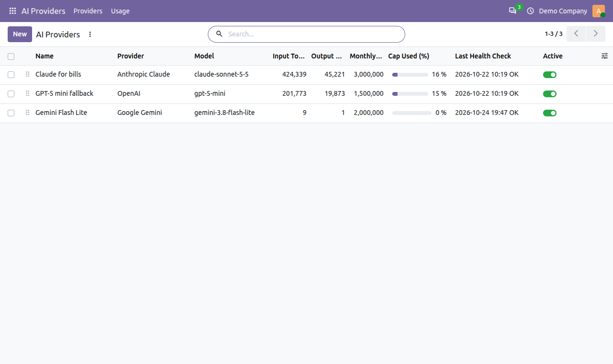Sort by the Active column header
Viewport: 613px width, 364px height.
(x=553, y=56)
